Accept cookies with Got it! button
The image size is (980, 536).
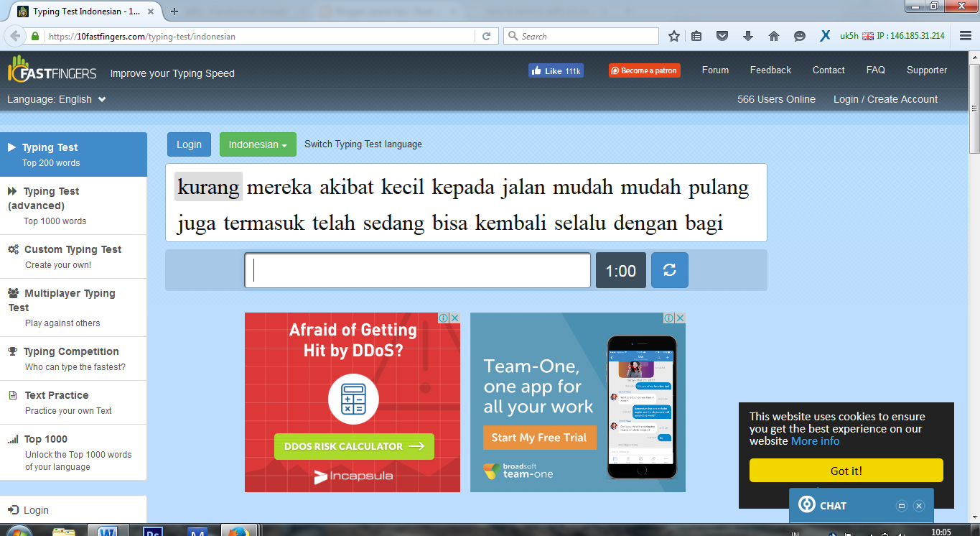[x=845, y=470]
